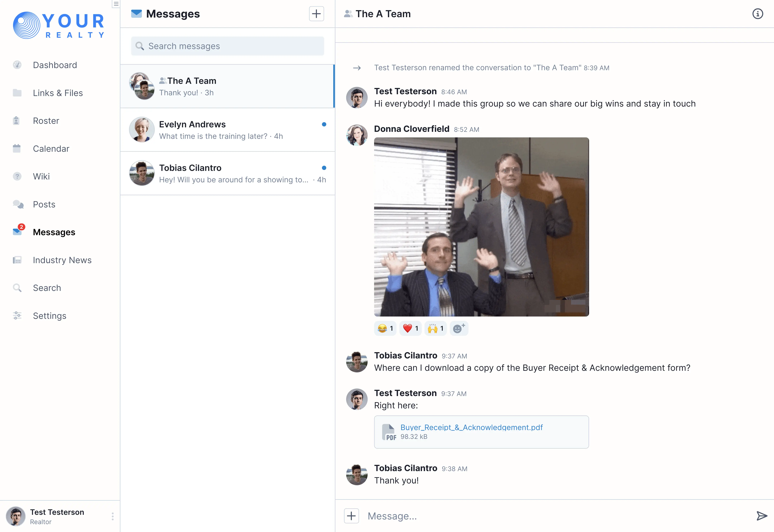Open Industry News in sidebar

62,260
